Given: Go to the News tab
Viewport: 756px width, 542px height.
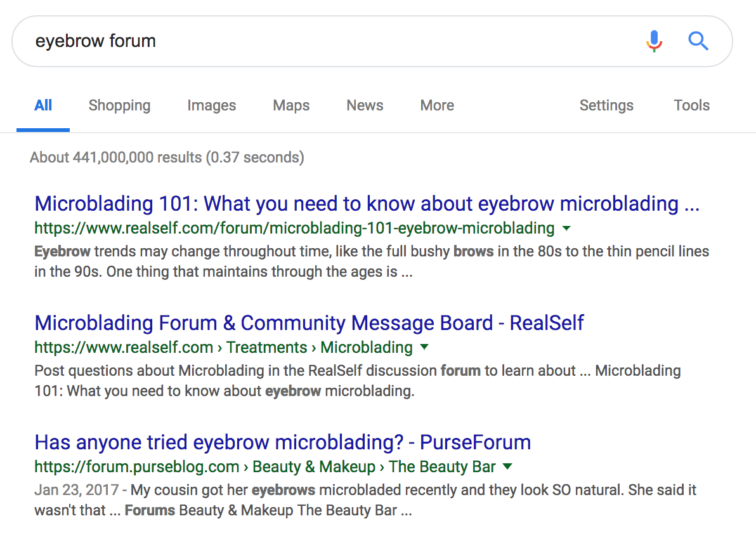Looking at the screenshot, I should pos(365,105).
